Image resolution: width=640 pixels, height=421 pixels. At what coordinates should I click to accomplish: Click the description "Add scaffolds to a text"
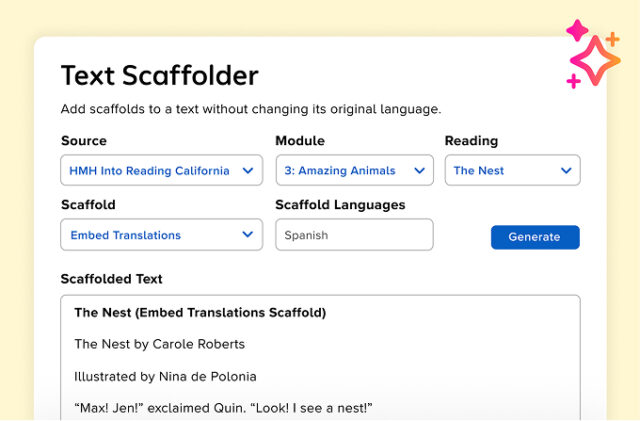click(251, 109)
